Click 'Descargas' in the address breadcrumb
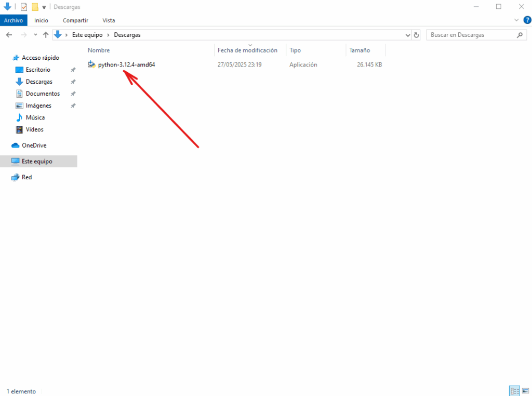 point(127,35)
